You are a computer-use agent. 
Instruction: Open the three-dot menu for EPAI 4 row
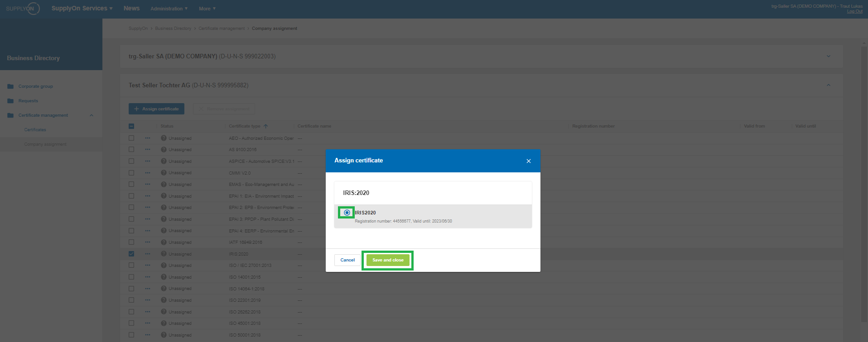click(x=148, y=231)
